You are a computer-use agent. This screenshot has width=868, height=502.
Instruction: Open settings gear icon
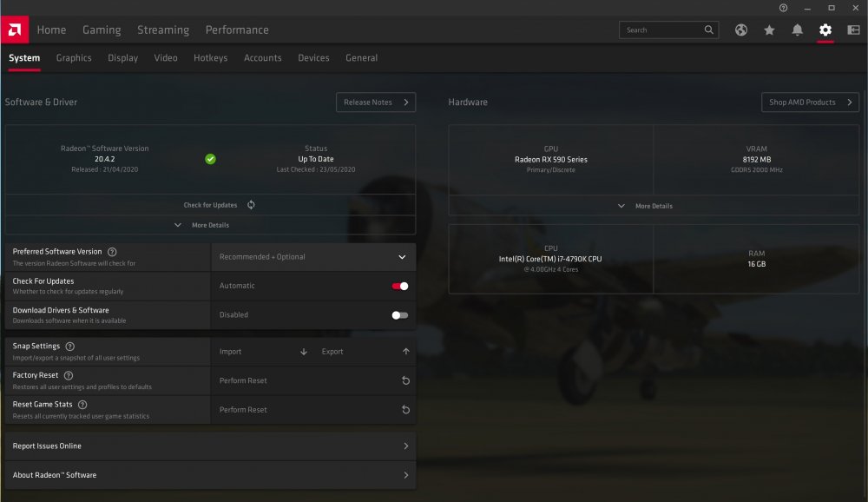(825, 30)
